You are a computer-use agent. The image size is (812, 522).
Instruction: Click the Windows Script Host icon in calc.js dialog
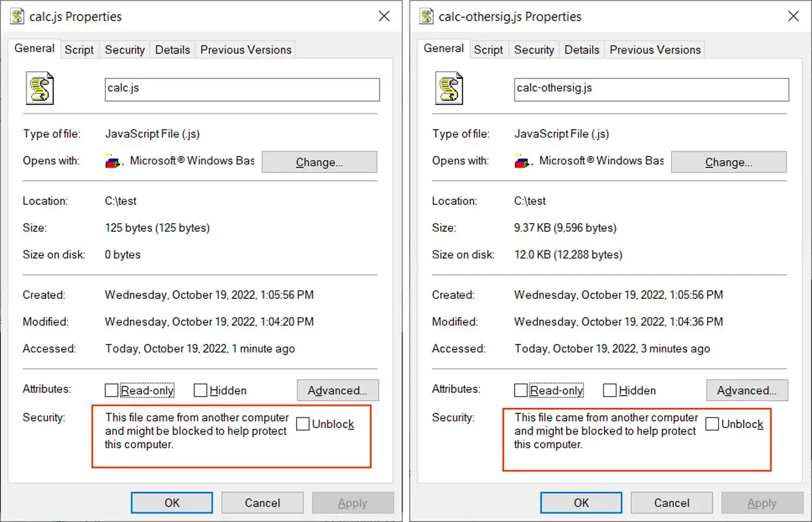pos(113,161)
